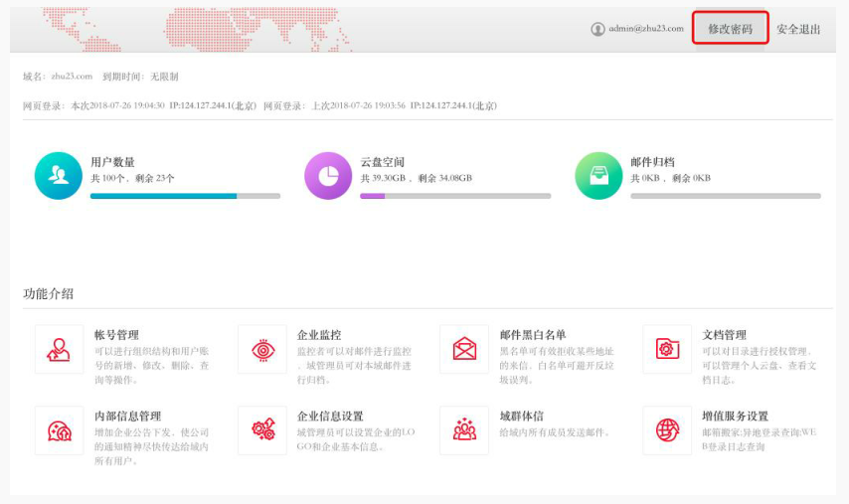This screenshot has width=849, height=504.
Task: Open the 修改密码 change password button
Action: click(x=730, y=28)
